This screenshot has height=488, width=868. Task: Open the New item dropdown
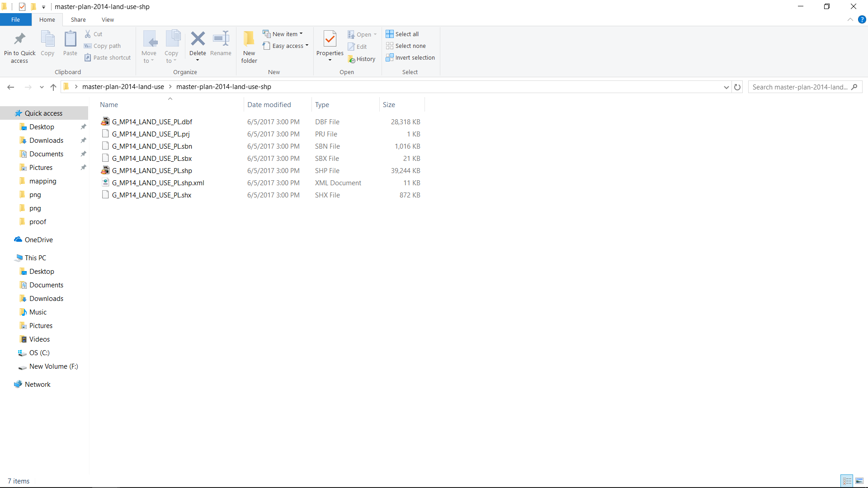click(283, 34)
